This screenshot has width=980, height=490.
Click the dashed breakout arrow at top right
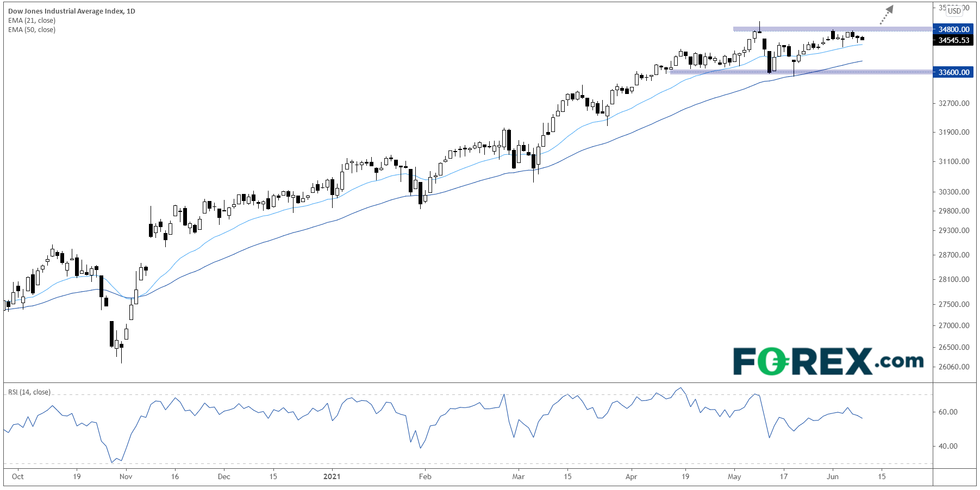[886, 15]
